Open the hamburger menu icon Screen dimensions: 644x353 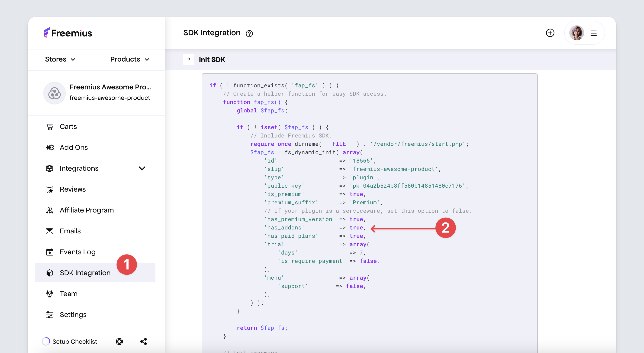click(x=593, y=33)
